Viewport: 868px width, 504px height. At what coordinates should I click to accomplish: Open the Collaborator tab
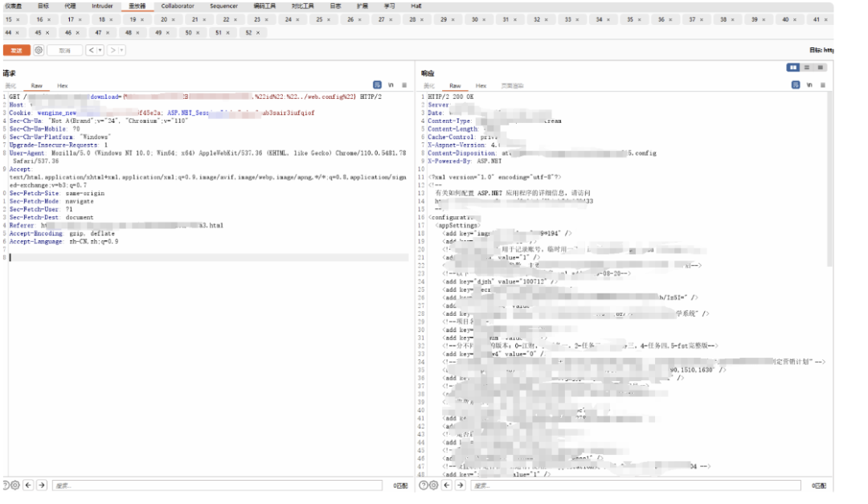pos(178,6)
